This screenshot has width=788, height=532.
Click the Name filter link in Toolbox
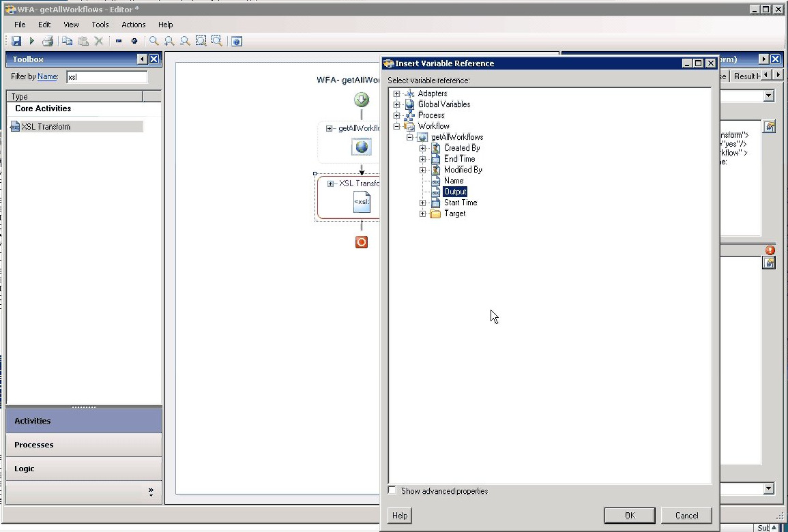click(x=47, y=77)
